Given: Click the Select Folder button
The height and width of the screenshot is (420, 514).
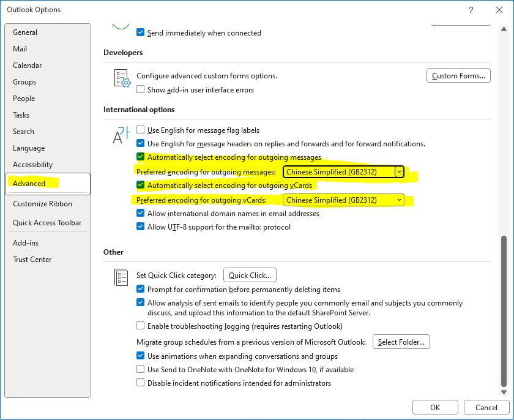Looking at the screenshot, I should point(401,342).
